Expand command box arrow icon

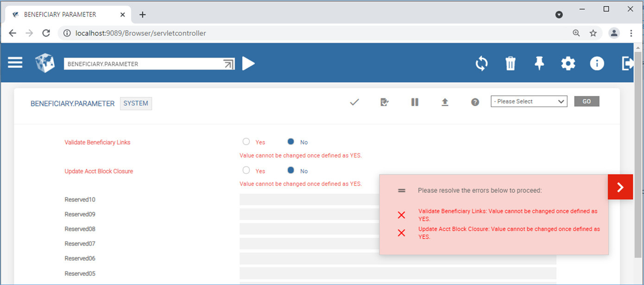[229, 64]
